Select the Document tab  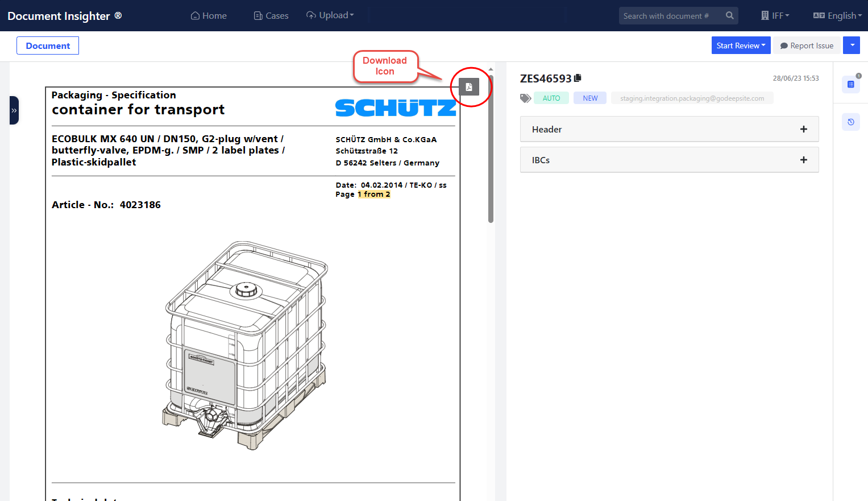coord(48,45)
